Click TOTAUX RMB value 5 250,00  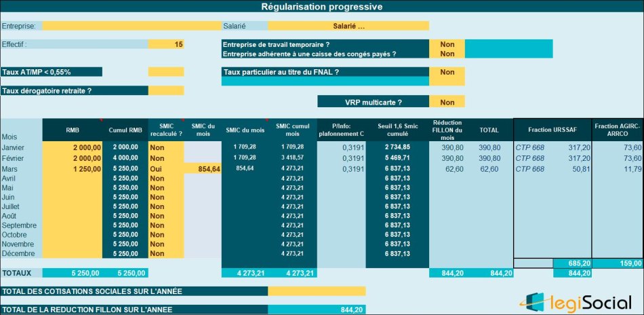tap(73, 273)
